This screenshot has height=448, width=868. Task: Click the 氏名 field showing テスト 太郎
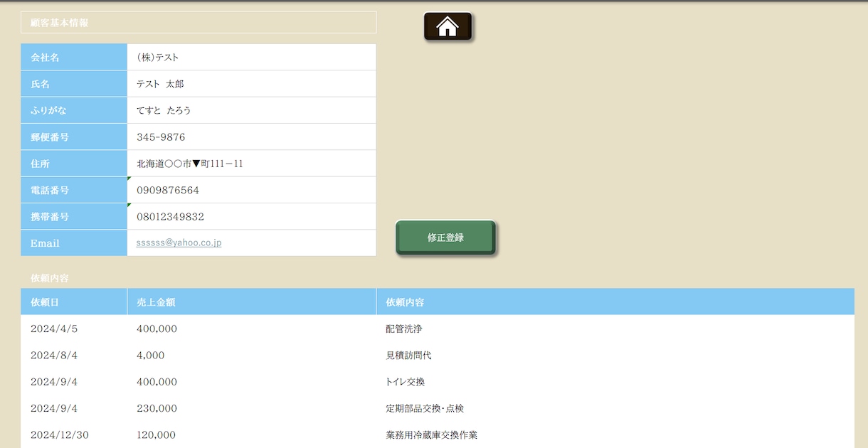click(251, 84)
